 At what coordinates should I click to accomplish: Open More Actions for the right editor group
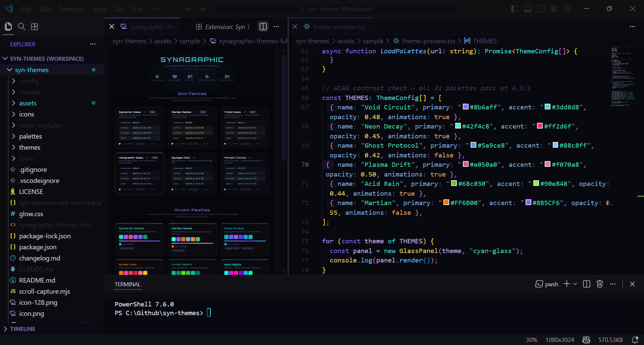(632, 27)
